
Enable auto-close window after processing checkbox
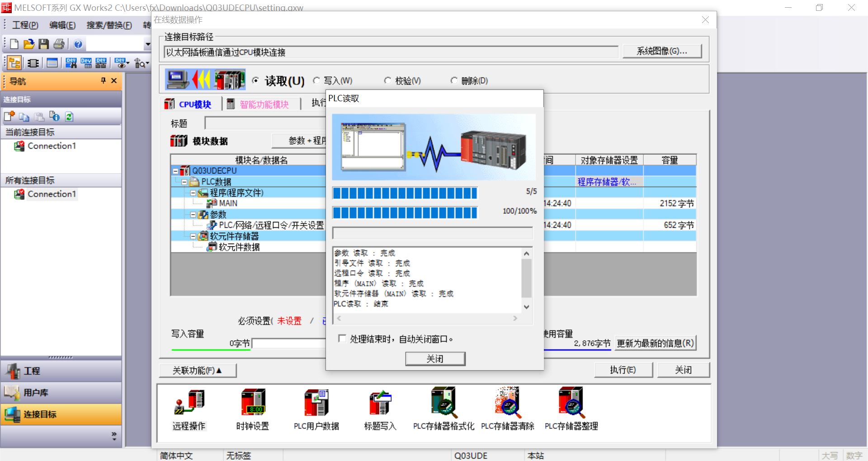[x=342, y=339]
